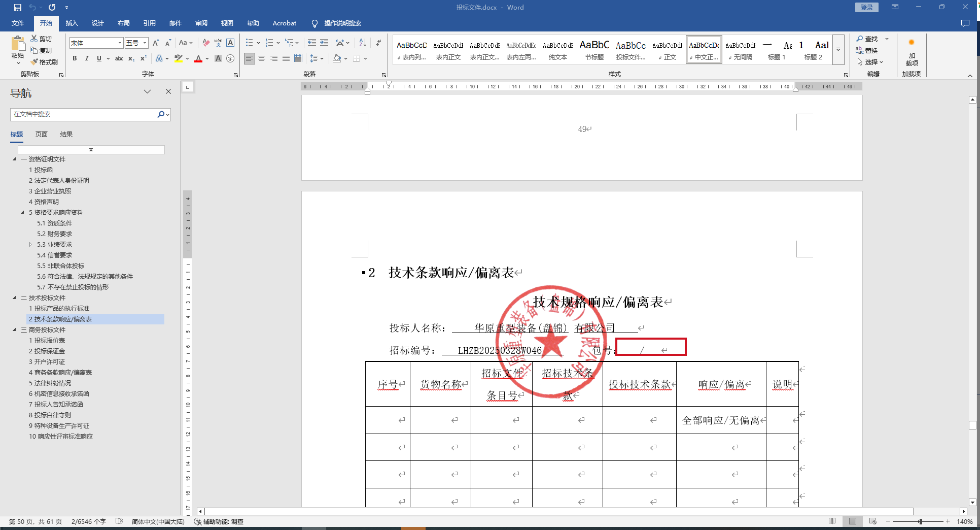Open the 引用 ribbon tab
The height and width of the screenshot is (530, 980).
149,23
